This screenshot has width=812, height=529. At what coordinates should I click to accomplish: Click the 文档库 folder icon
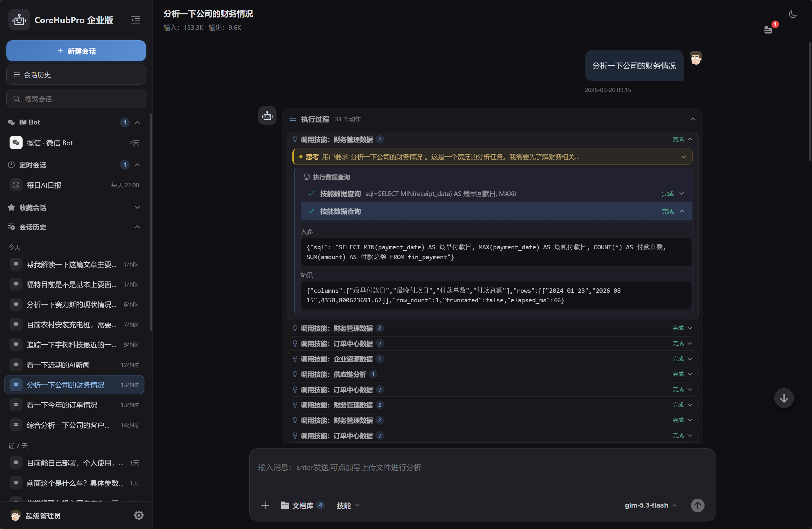pyautogui.click(x=285, y=505)
